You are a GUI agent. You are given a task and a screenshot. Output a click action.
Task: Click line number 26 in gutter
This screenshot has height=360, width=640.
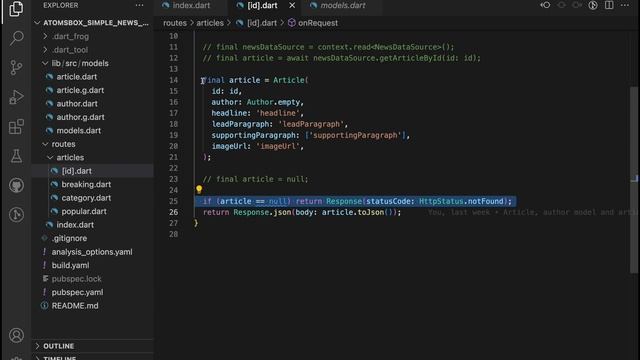coord(173,212)
